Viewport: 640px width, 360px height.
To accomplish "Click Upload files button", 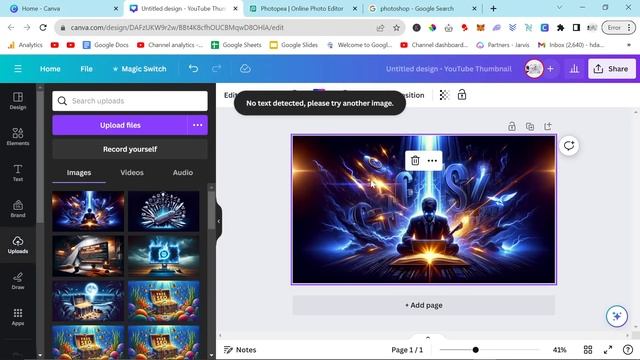I will pos(120,125).
